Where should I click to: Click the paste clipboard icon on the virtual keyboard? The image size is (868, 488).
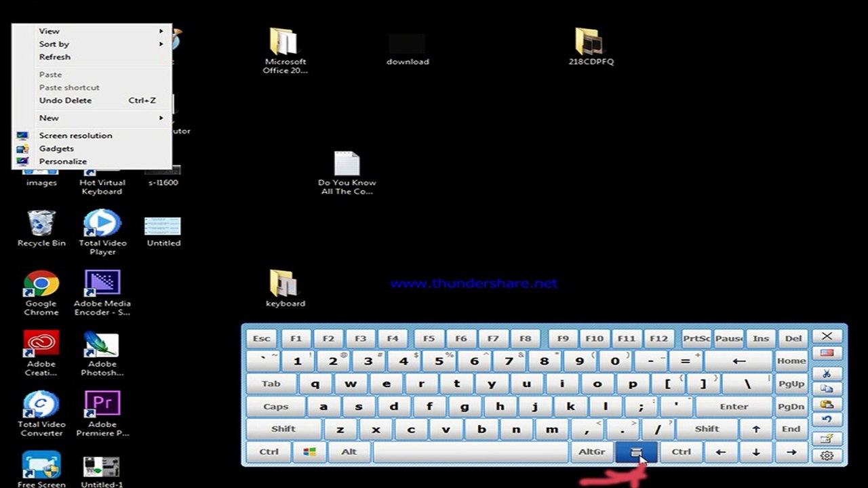pos(827,404)
